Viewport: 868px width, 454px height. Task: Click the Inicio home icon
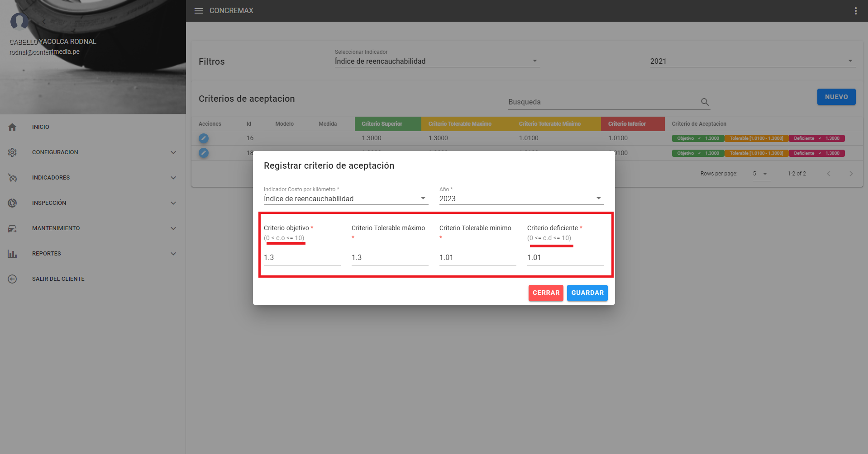12,127
